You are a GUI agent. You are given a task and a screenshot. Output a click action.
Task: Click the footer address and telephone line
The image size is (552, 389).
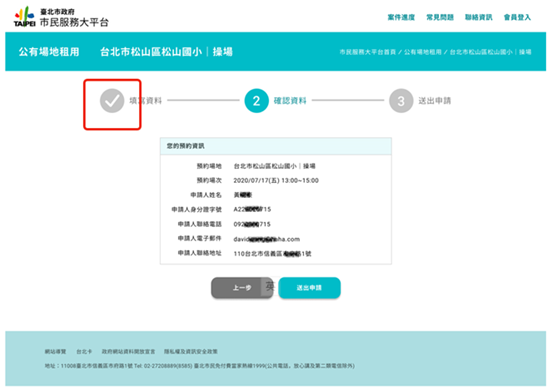(x=200, y=366)
